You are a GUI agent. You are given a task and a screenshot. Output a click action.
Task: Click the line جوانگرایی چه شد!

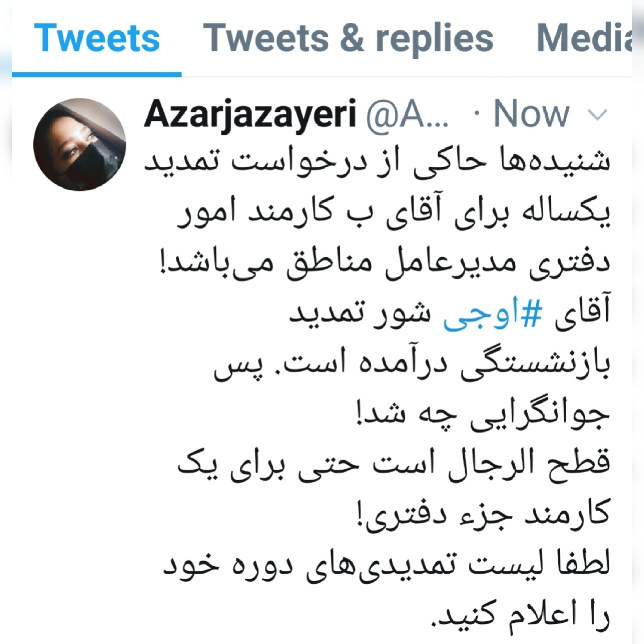click(x=483, y=415)
